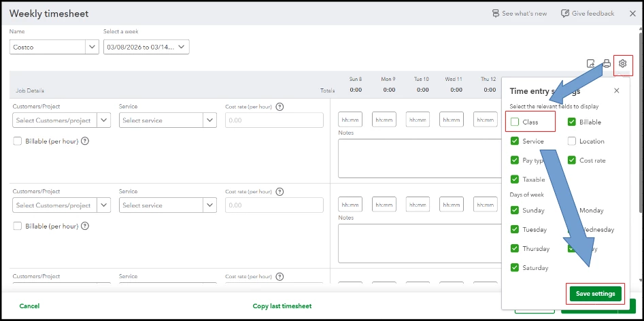Click the Mon 9 column header
The width and height of the screenshot is (644, 321).
click(x=388, y=79)
